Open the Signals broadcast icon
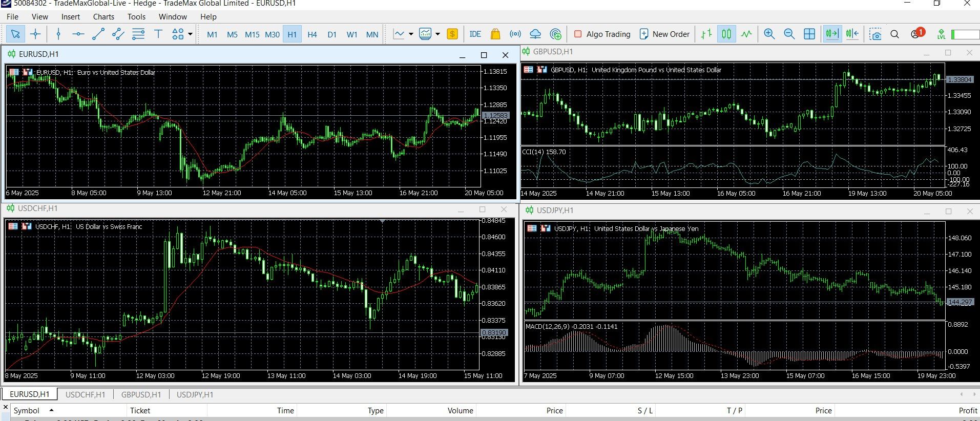 [x=515, y=34]
